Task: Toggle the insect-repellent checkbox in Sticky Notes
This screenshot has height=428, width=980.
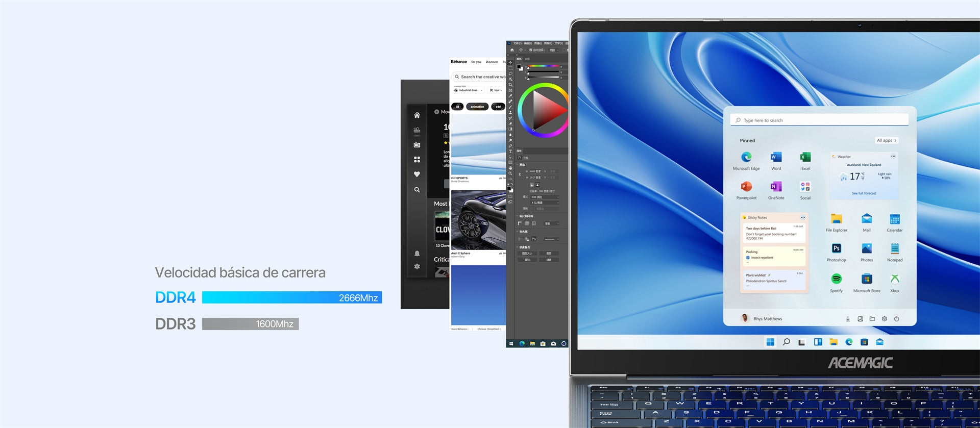Action: [x=748, y=258]
